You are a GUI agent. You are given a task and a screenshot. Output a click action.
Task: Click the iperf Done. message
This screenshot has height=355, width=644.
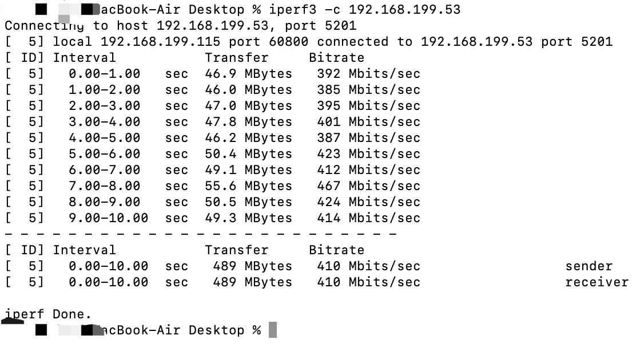pos(49,314)
